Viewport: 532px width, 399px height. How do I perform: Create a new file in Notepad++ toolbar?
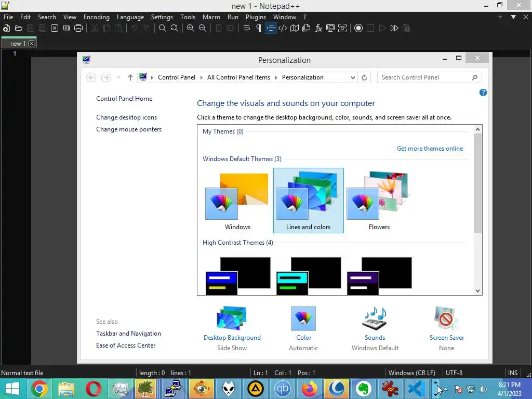[6, 28]
